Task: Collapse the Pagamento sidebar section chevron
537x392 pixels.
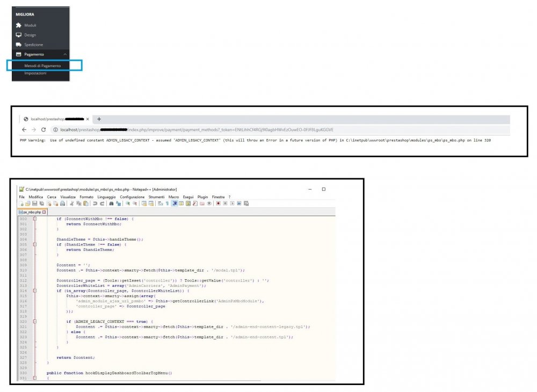Action: point(65,54)
